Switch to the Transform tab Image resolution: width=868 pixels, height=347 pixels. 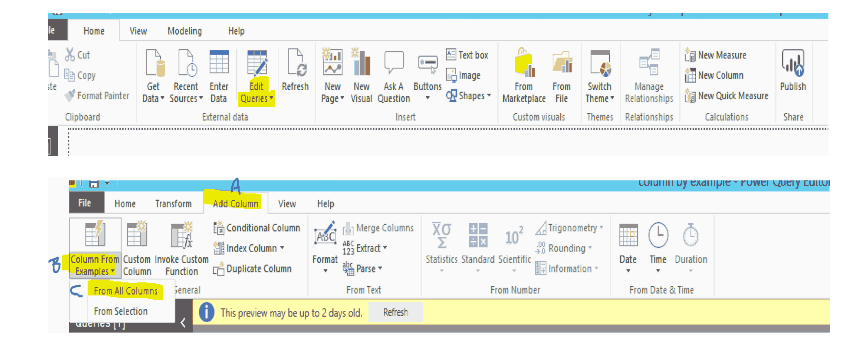(173, 203)
